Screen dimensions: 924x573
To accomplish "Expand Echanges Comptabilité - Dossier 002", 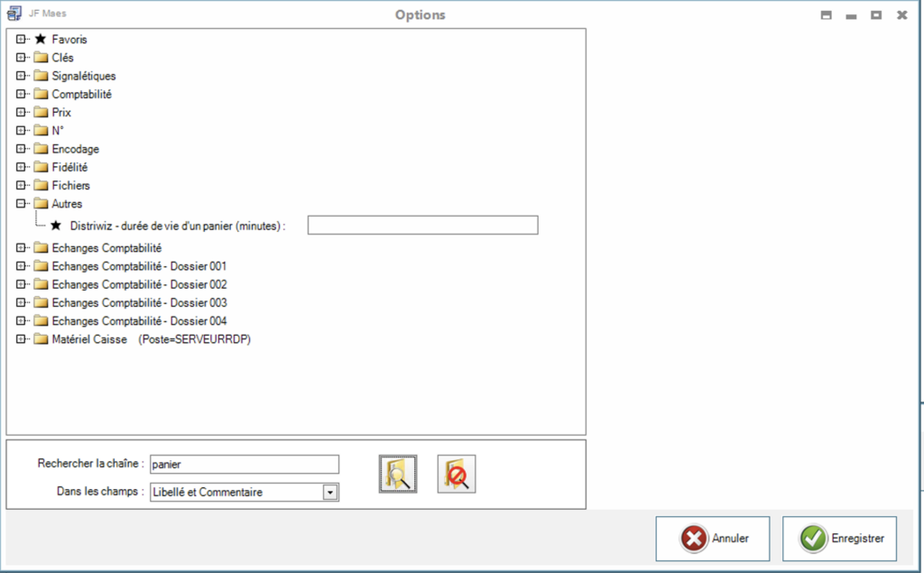I will point(21,284).
